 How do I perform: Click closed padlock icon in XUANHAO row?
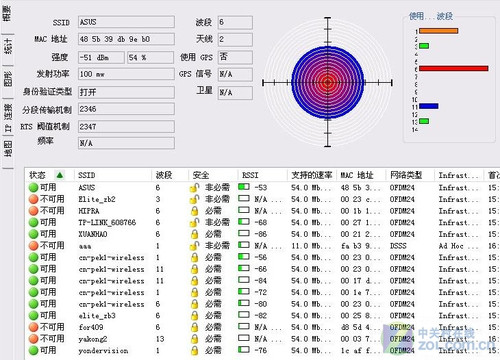tap(194, 234)
